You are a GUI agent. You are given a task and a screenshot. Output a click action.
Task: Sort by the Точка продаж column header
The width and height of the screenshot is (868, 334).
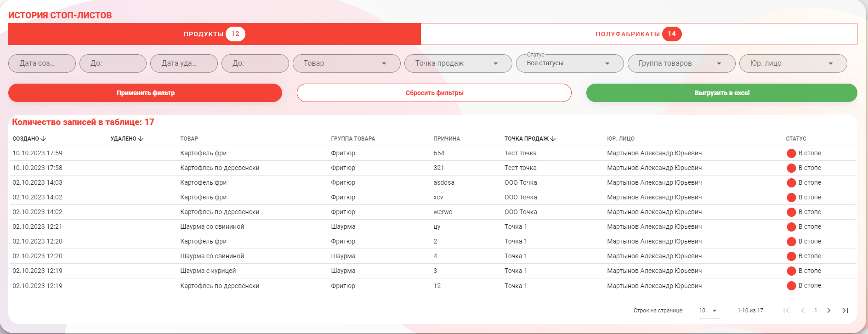(530, 139)
